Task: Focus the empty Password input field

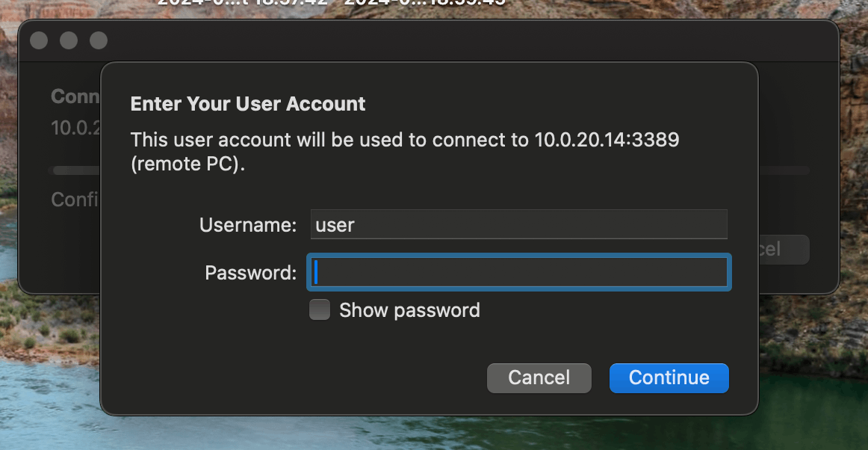Action: (x=518, y=272)
